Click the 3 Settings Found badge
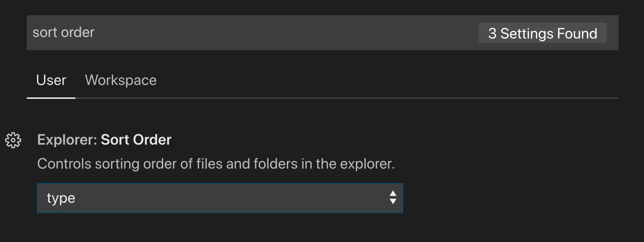The image size is (644, 242). 542,33
